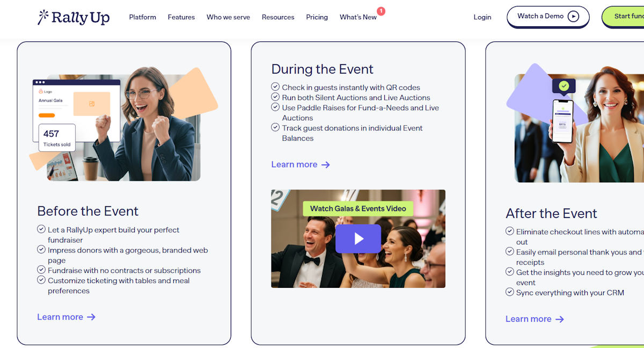Image resolution: width=644 pixels, height=348 pixels.
Task: Play the Galas & Events video
Action: point(358,238)
